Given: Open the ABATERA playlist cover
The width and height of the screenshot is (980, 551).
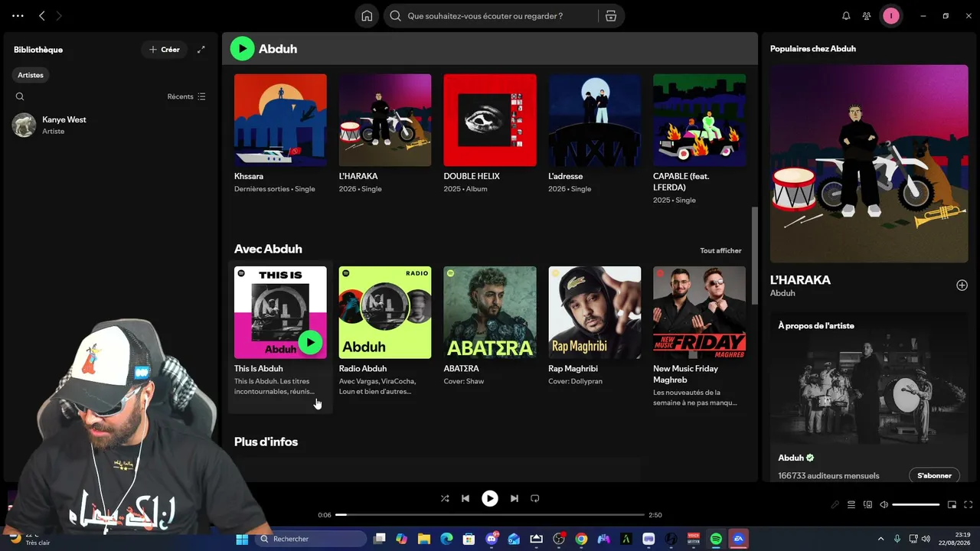Looking at the screenshot, I should 490,312.
